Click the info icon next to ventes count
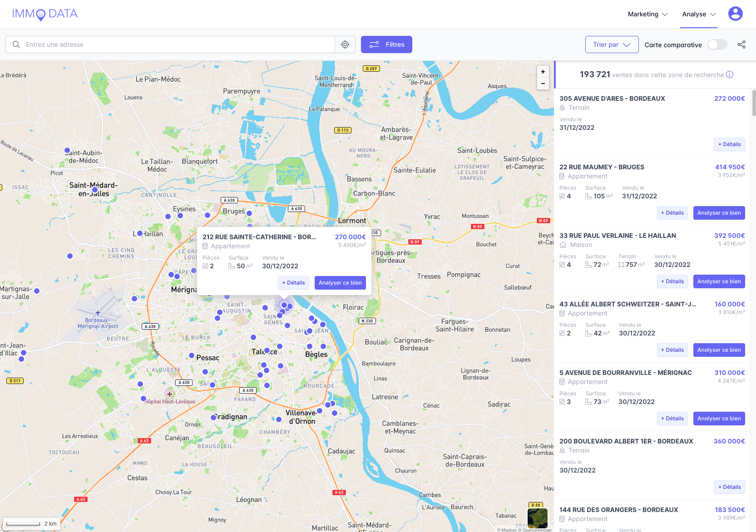Image resolution: width=756 pixels, height=532 pixels. click(730, 74)
